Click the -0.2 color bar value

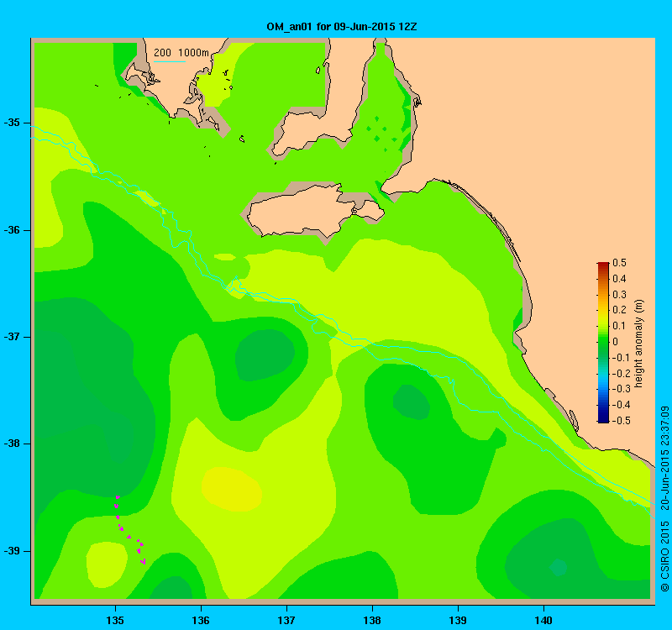(620, 373)
